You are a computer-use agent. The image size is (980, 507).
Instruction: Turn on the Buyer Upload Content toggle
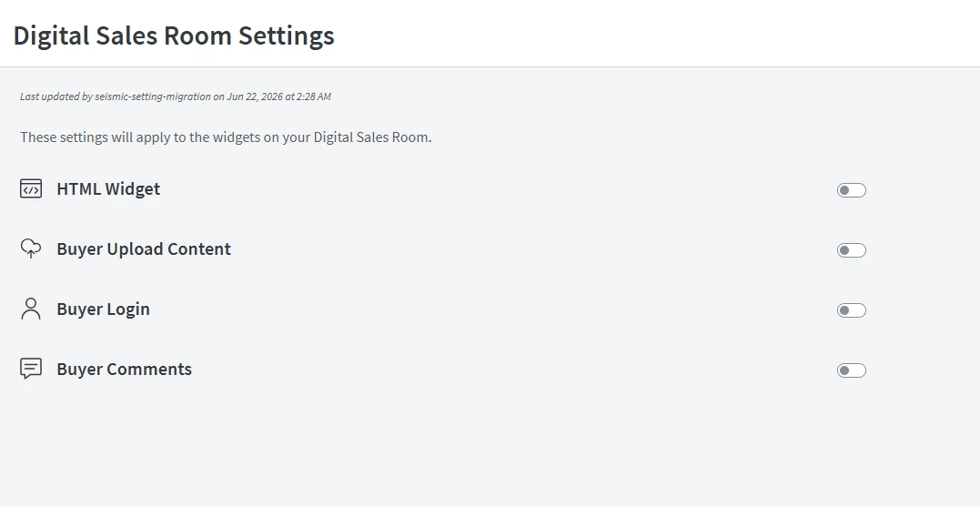[852, 250]
